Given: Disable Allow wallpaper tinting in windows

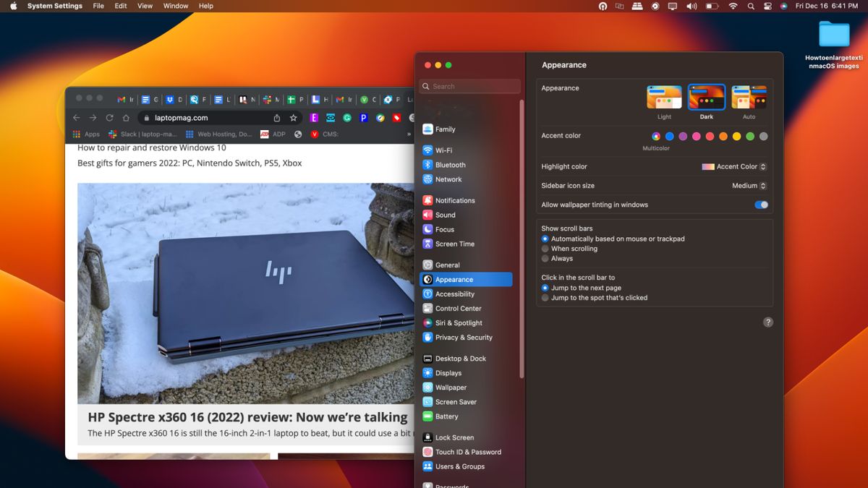Looking at the screenshot, I should (760, 205).
